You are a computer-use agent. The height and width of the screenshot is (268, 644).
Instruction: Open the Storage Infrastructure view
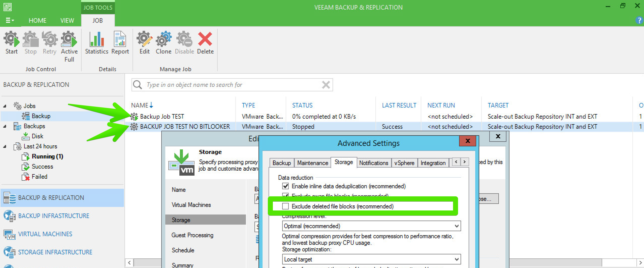[55, 252]
